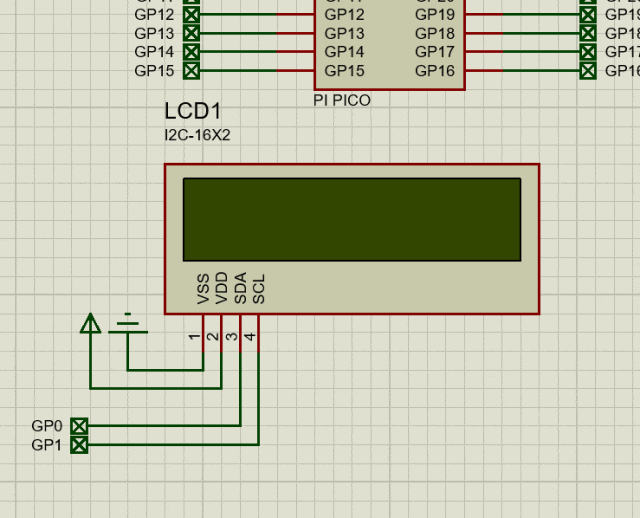The height and width of the screenshot is (518, 640).
Task: Select the GP15 terminal square symbol
Action: (x=191, y=71)
